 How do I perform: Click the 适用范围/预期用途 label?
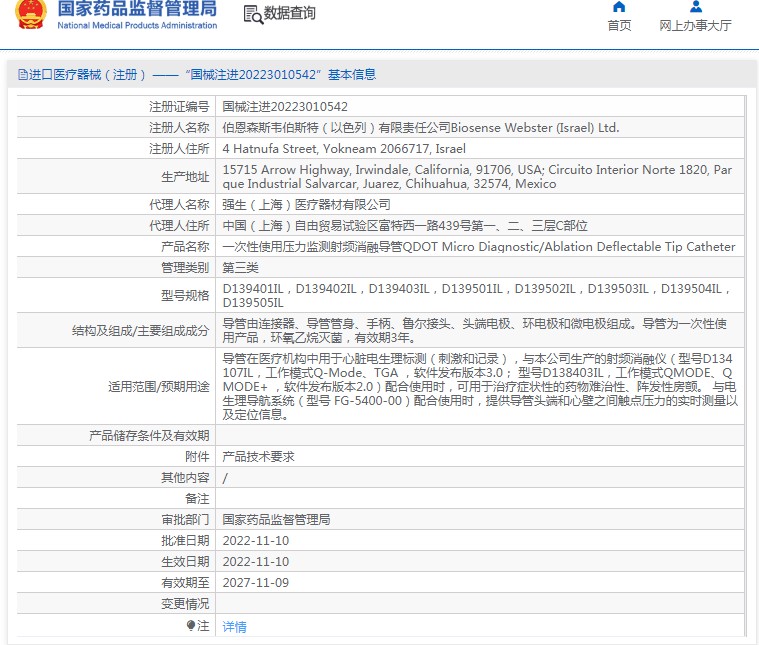click(x=159, y=386)
